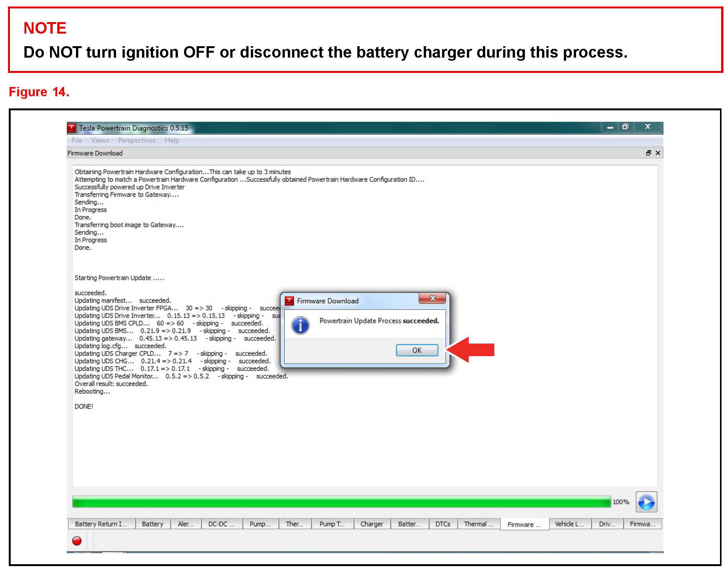728x568 pixels.
Task: Open the File menu
Action: coord(77,140)
